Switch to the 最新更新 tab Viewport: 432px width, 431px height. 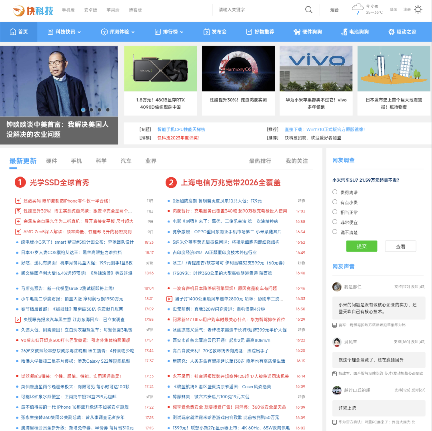[23, 161]
